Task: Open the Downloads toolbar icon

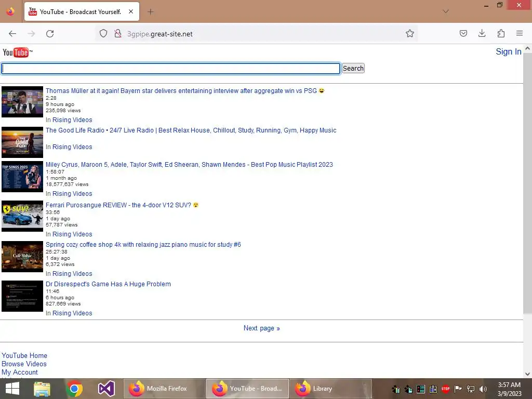Action: point(482,34)
